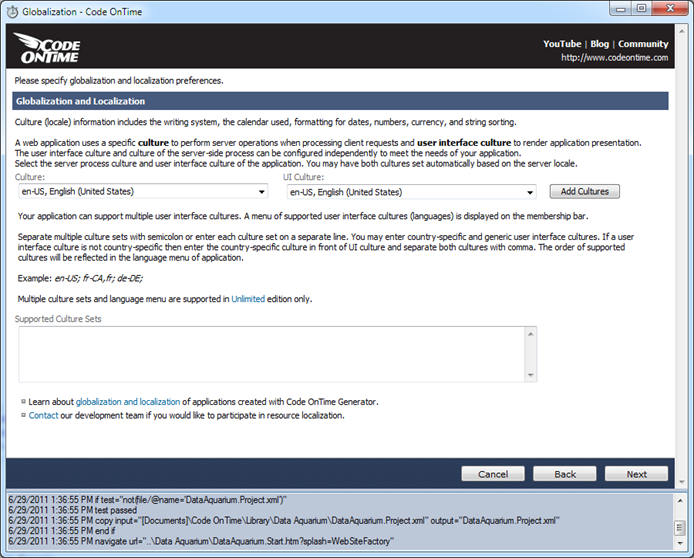Open the Contact link
This screenshot has width=694, height=558.
tap(43, 416)
